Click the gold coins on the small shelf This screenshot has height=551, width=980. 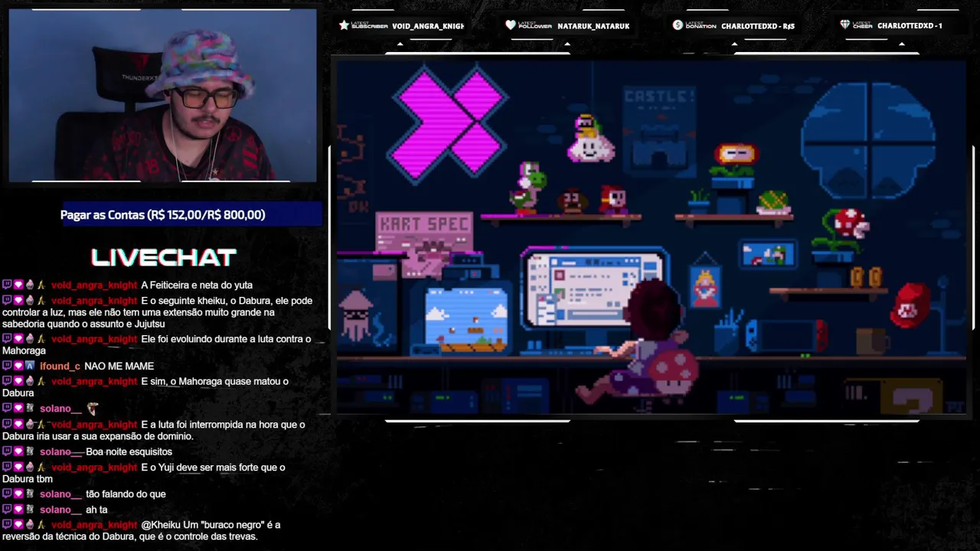(867, 276)
